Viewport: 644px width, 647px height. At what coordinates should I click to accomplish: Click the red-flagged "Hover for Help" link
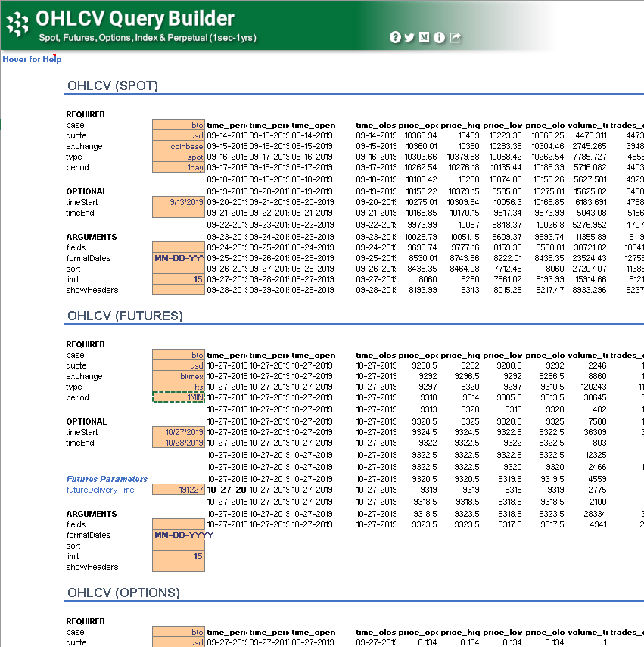coord(31,59)
